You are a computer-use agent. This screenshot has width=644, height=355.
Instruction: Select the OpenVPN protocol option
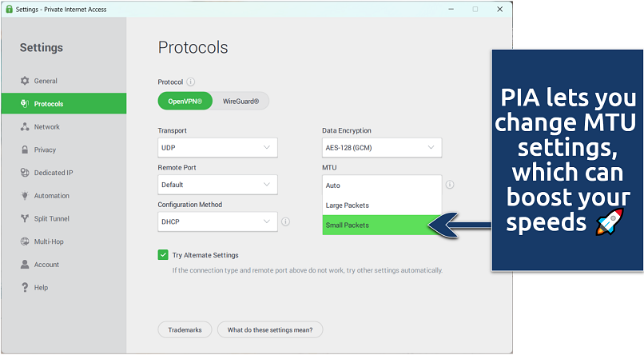point(185,101)
